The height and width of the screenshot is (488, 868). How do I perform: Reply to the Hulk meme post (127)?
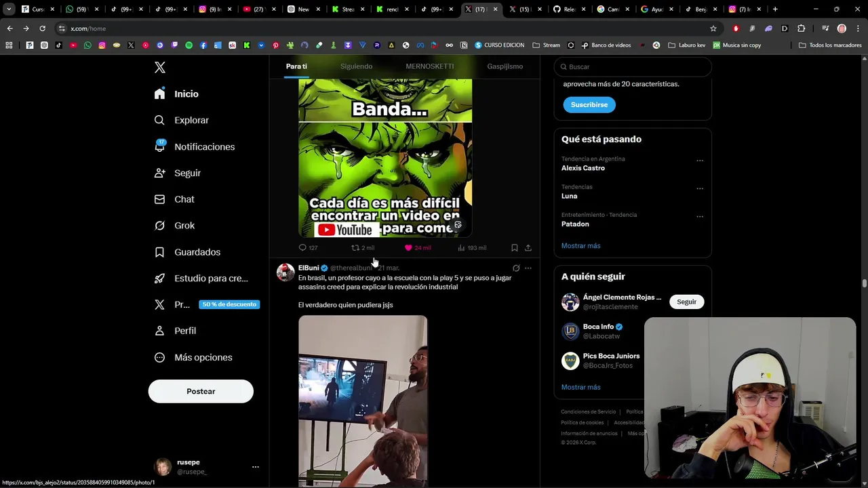309,247
